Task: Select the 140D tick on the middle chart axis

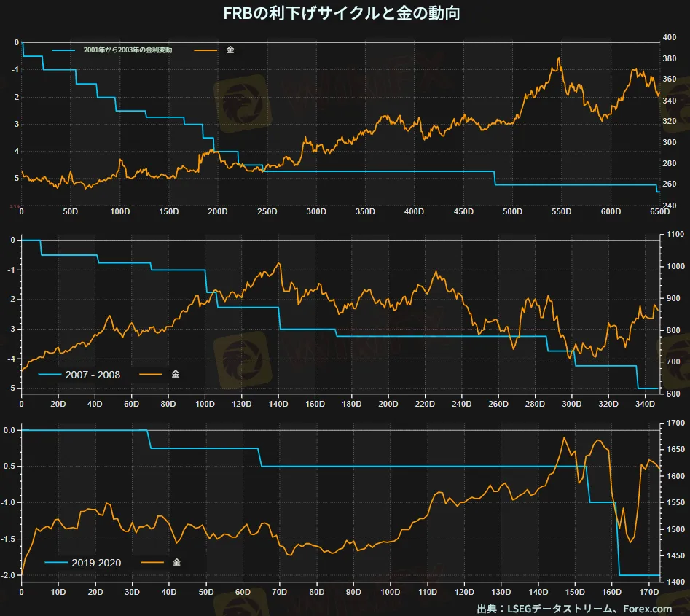Action: tap(278, 402)
